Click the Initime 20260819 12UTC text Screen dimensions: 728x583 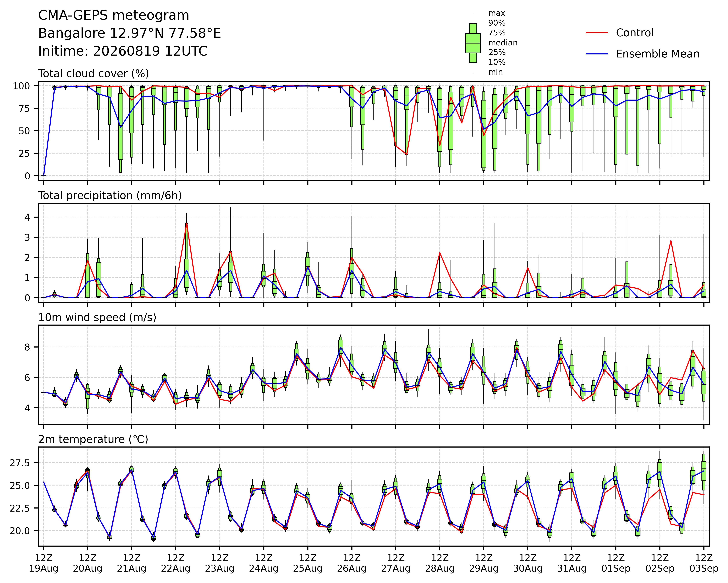click(x=123, y=51)
